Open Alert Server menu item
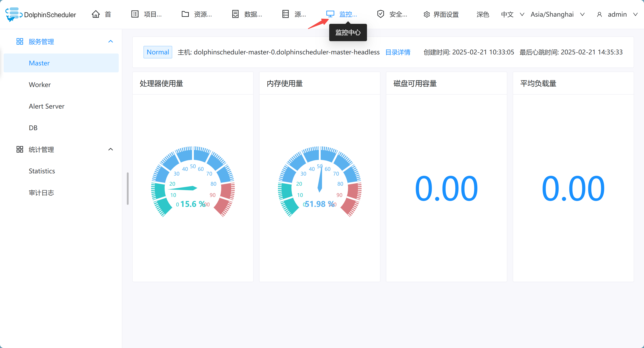Viewport: 644px width, 348px height. (x=47, y=106)
